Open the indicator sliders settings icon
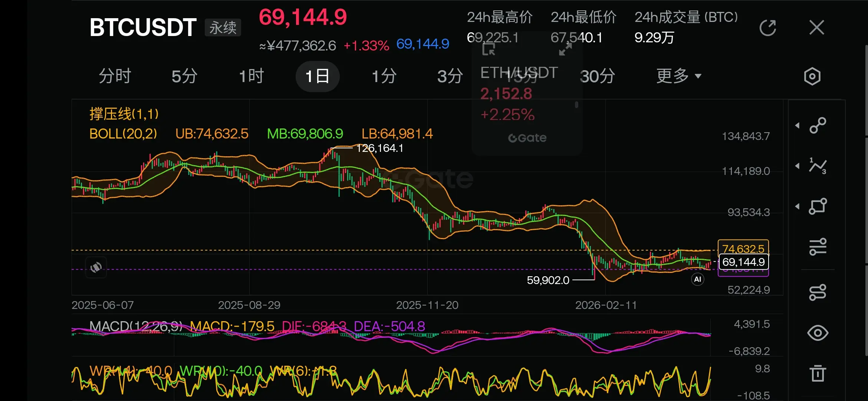868x401 pixels. (818, 247)
